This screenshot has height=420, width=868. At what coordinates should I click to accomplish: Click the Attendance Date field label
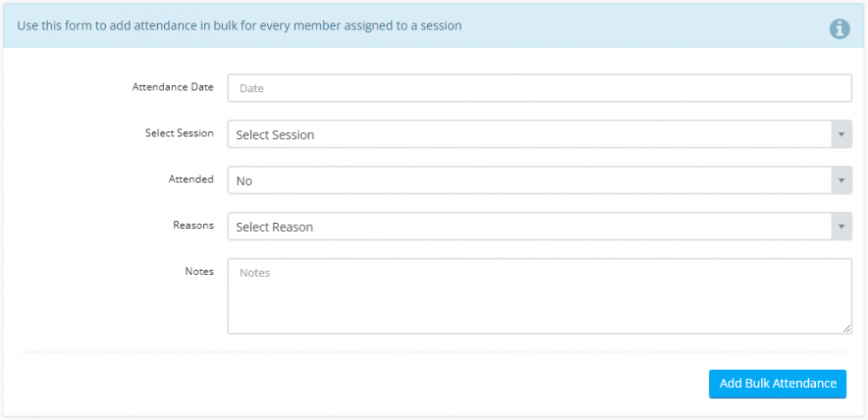(173, 87)
